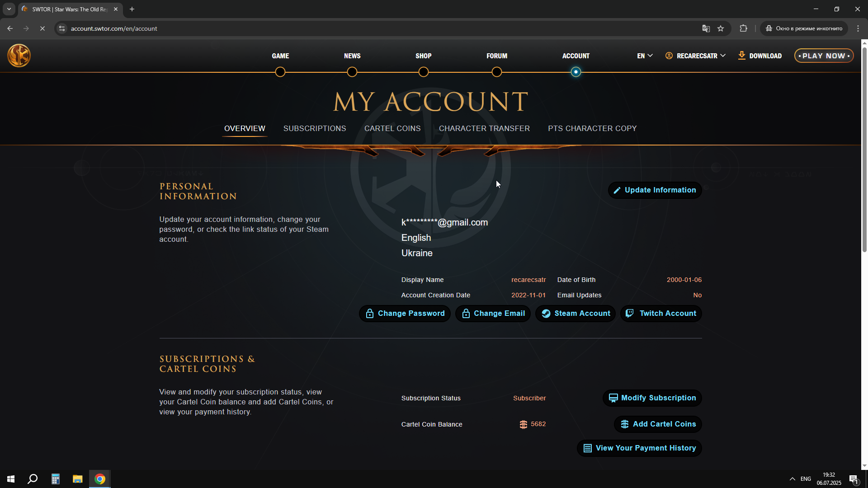Click the Change Password button
Screen dimensions: 868x488
pos(405,314)
